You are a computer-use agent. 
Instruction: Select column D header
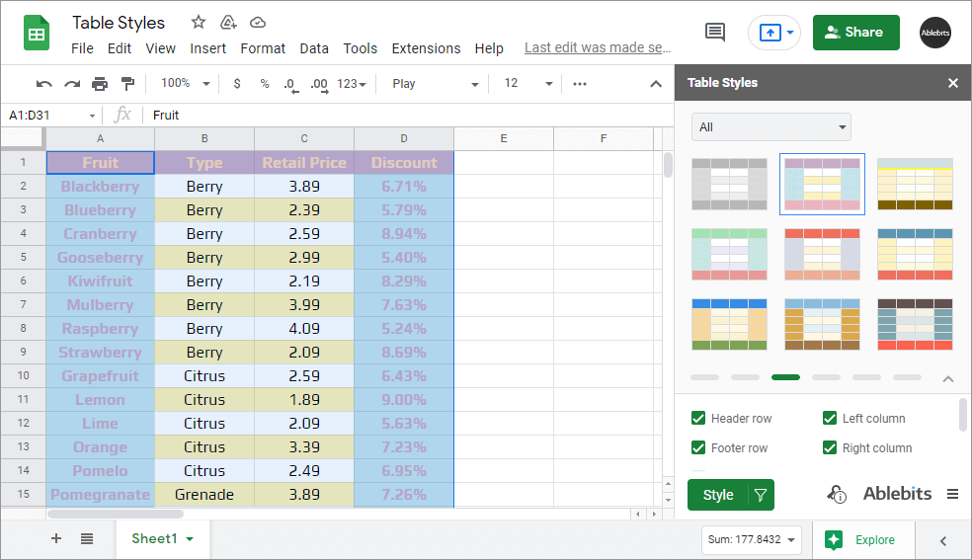click(404, 138)
